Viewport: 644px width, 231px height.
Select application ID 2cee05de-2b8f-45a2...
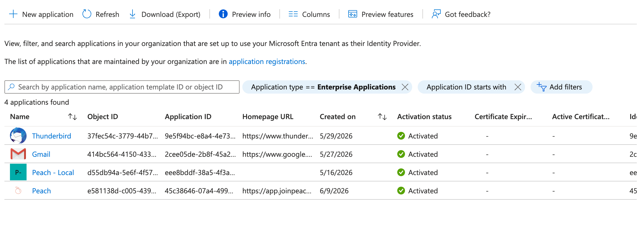tap(200, 154)
